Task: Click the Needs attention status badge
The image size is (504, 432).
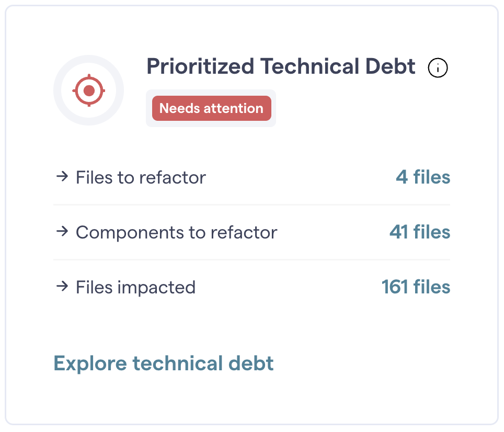Action: (211, 108)
